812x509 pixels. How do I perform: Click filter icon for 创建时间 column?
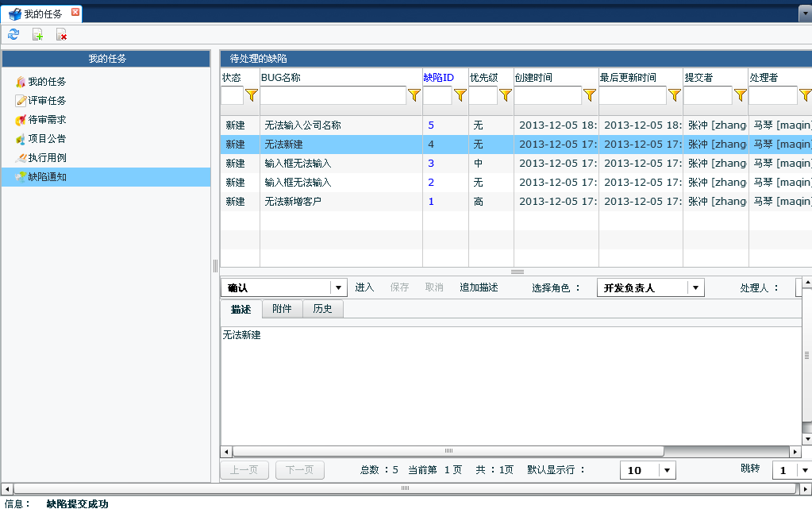pyautogui.click(x=590, y=95)
